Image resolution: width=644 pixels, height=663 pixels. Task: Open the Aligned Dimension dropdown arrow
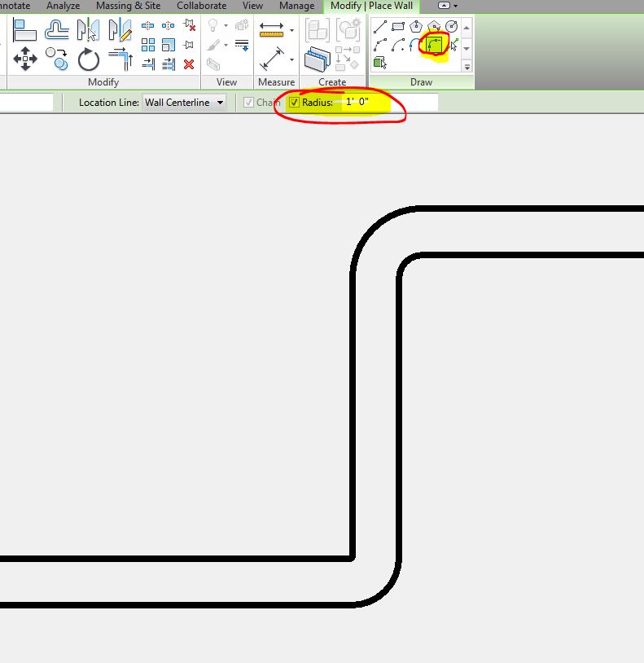tap(292, 59)
